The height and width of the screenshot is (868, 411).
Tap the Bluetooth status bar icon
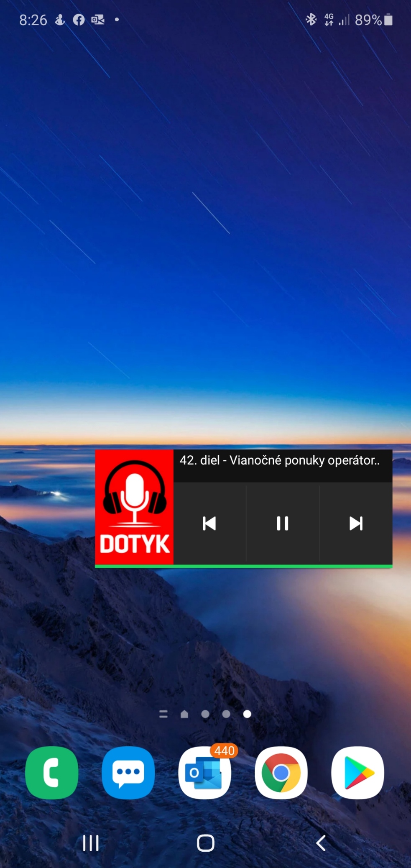(x=311, y=20)
